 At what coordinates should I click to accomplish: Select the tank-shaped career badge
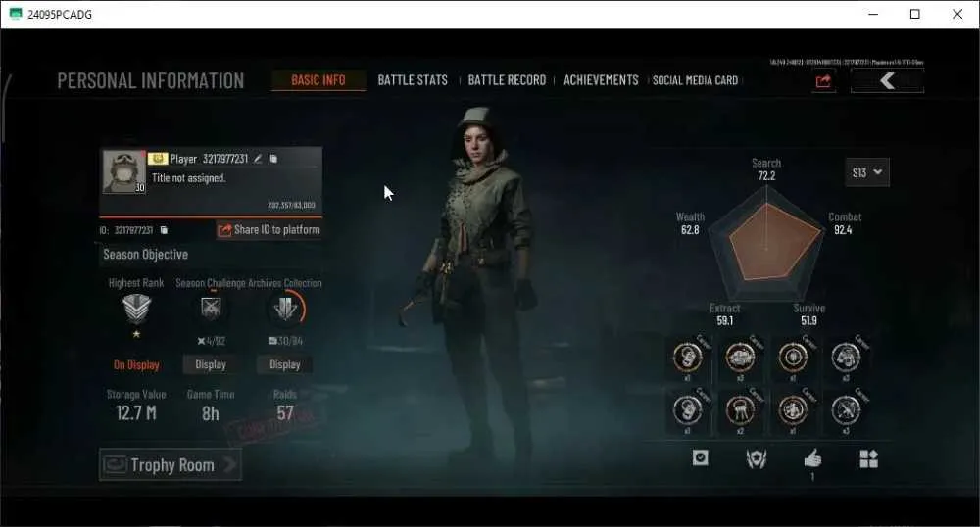tap(740, 358)
